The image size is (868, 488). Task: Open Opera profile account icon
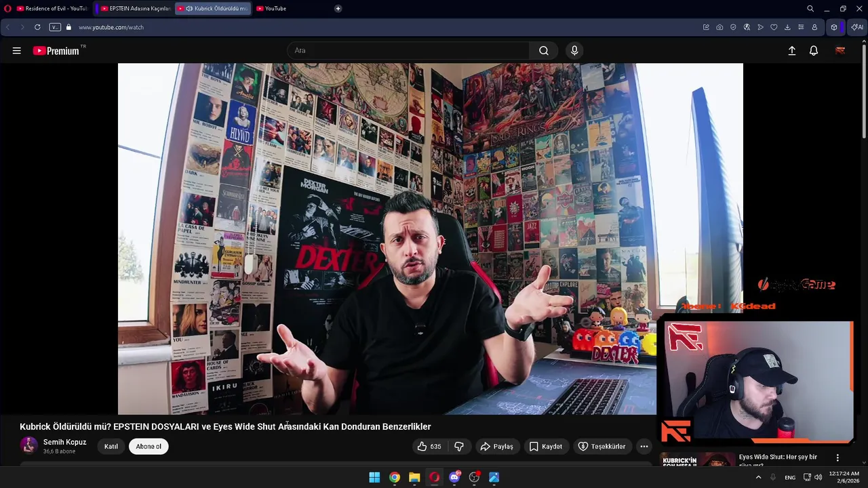point(814,27)
